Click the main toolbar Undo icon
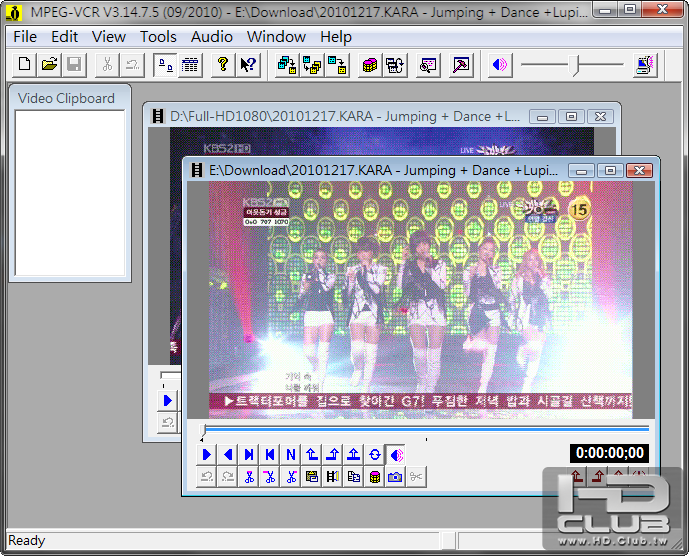This screenshot has width=689, height=556. pyautogui.click(x=132, y=65)
